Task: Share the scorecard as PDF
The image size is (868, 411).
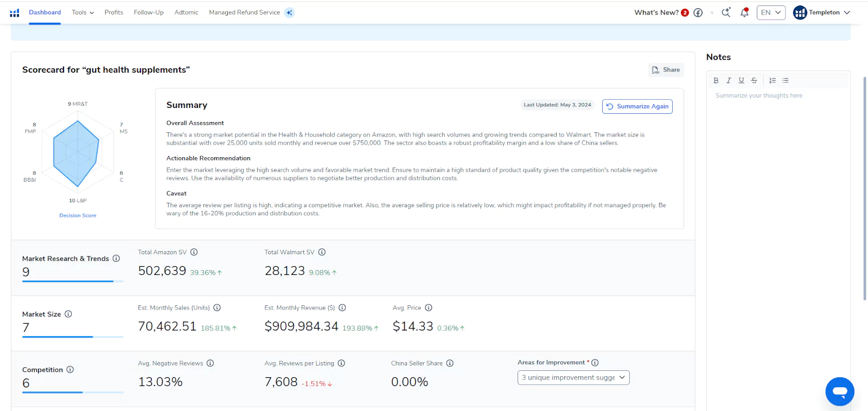Action: coord(666,70)
